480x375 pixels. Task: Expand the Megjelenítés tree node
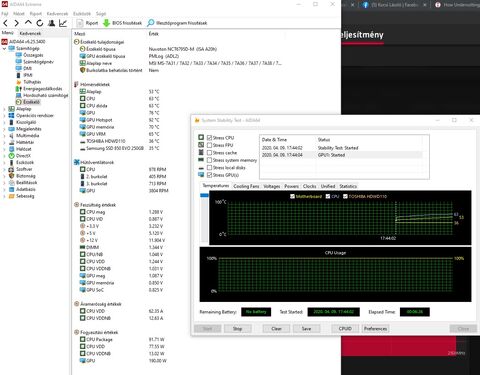click(4, 129)
